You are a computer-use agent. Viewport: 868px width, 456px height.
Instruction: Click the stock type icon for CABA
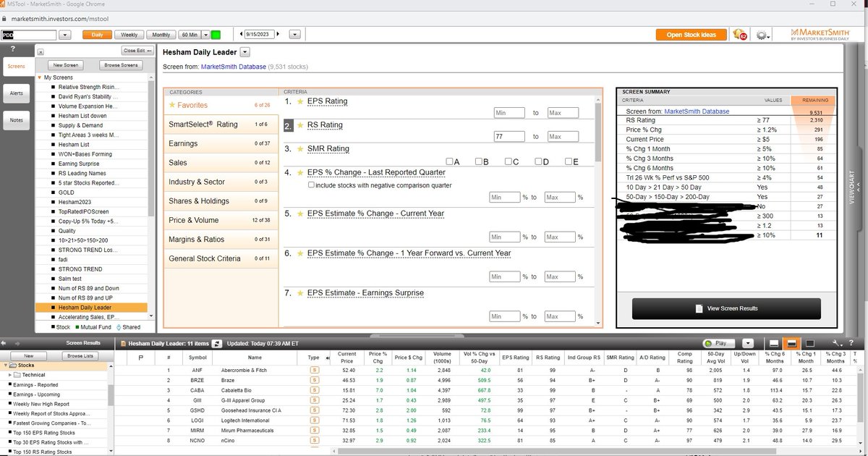(314, 390)
